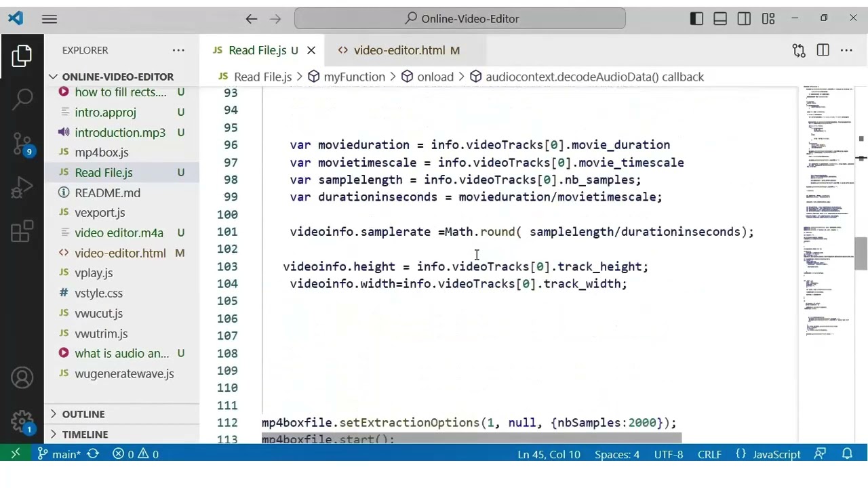Click the code minimap
Screen dimensions: 868x488
828,210
